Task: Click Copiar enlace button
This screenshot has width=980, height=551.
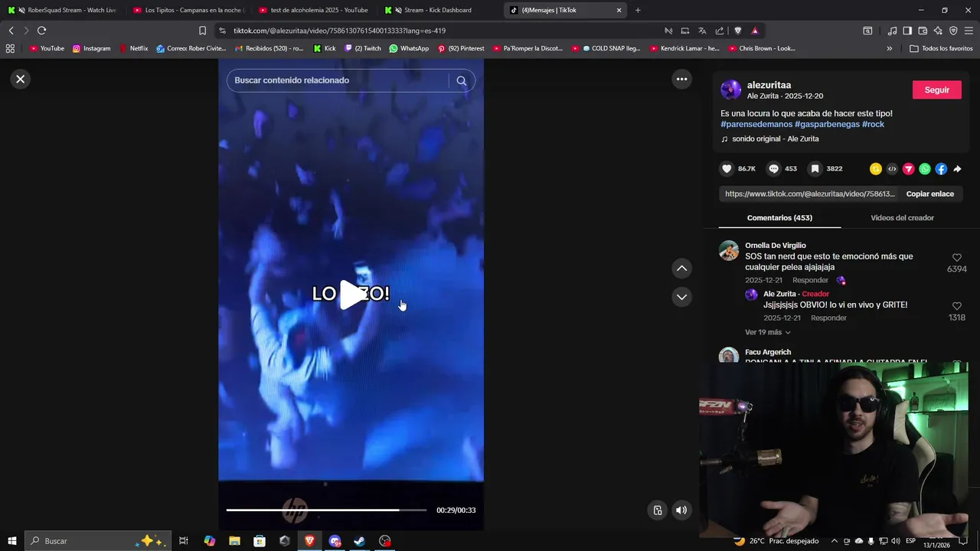Action: pyautogui.click(x=929, y=194)
